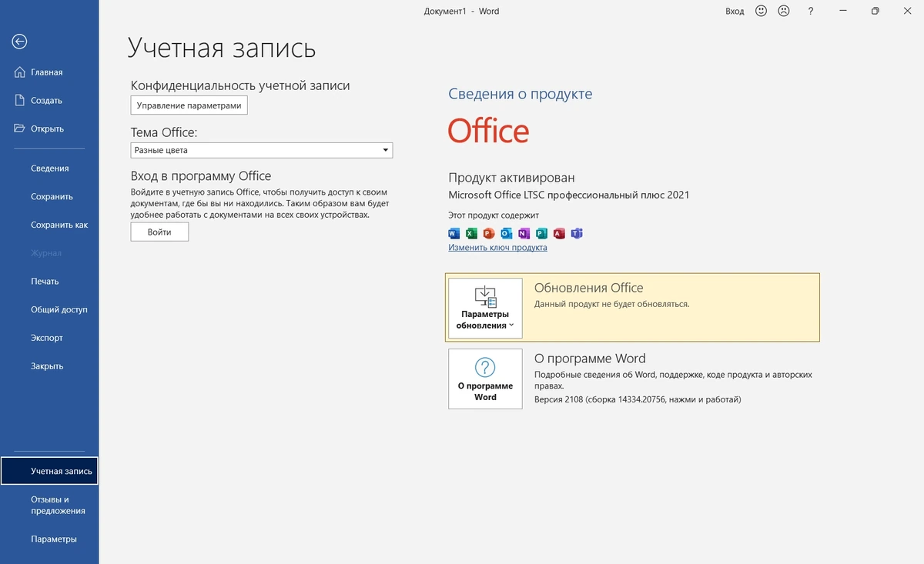Click the Office logo in product info
The width and height of the screenshot is (924, 564).
coord(488,131)
